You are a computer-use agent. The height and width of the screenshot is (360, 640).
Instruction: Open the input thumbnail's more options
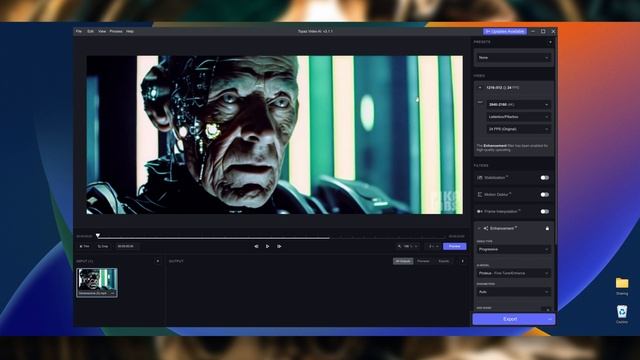click(113, 293)
